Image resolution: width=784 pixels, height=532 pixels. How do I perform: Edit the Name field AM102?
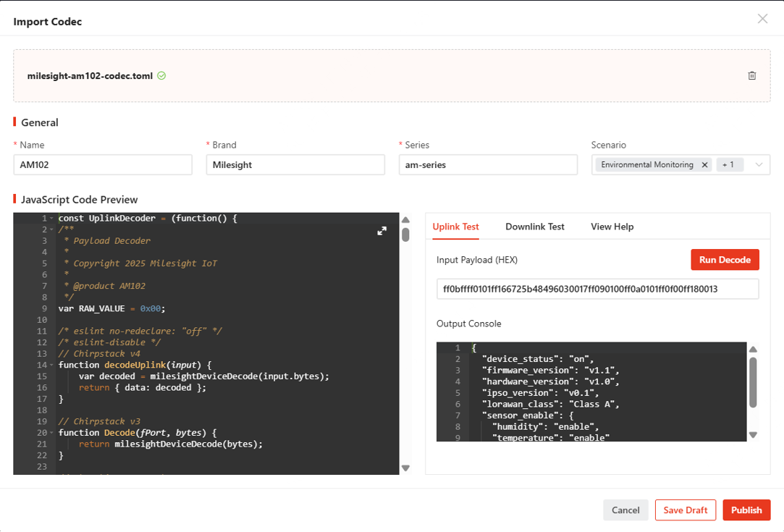[x=103, y=164]
